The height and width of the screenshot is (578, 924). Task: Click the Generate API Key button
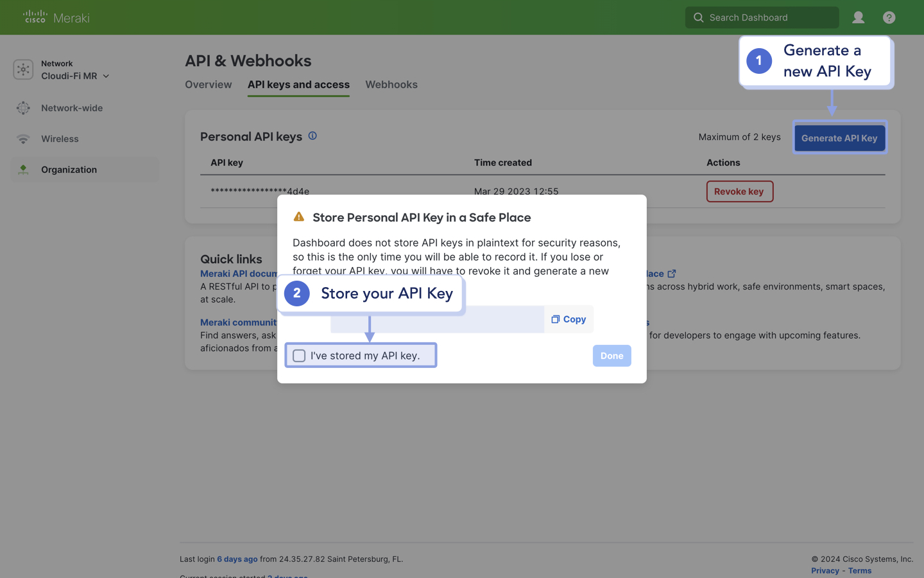839,137
